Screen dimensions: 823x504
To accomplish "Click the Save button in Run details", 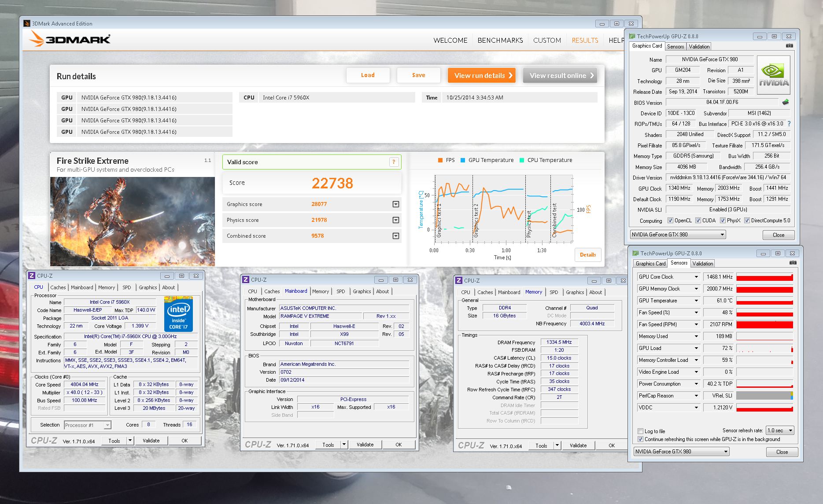I will point(418,75).
